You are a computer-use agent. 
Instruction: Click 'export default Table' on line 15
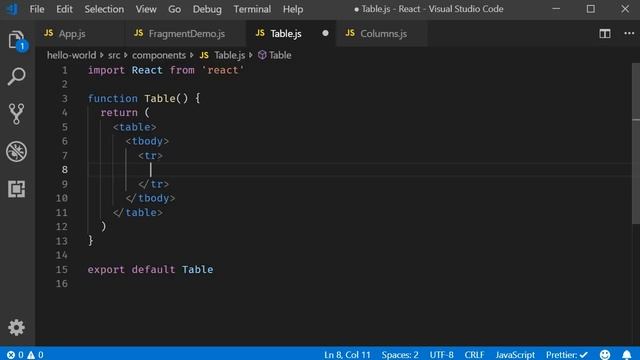click(x=150, y=269)
